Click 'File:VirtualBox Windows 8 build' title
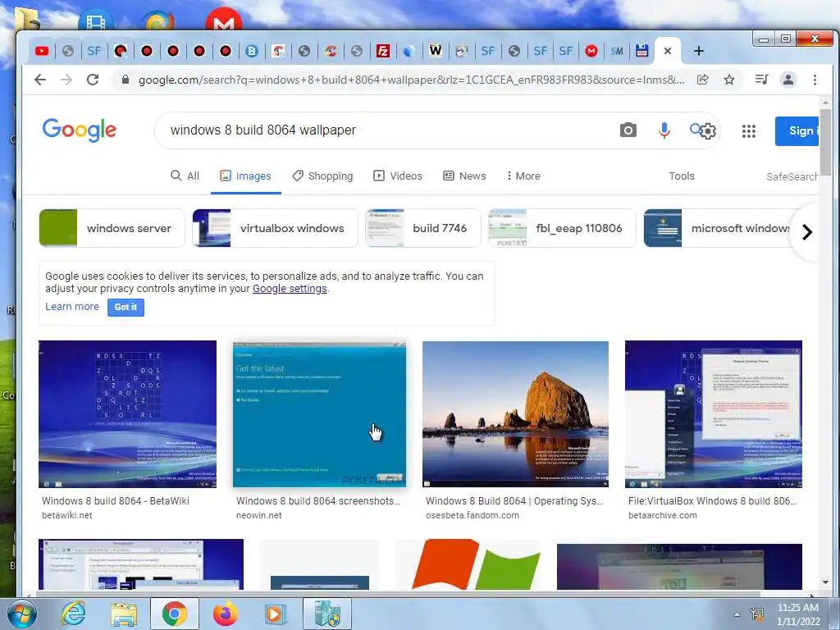The width and height of the screenshot is (840, 630). tap(713, 501)
